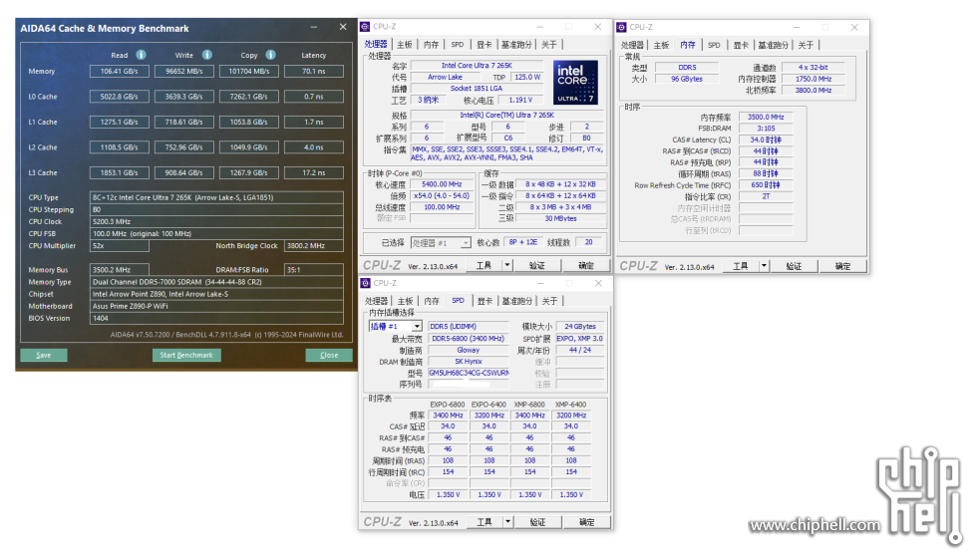
Task: Click the Intel Core Ultra 7 logo
Action: [576, 82]
